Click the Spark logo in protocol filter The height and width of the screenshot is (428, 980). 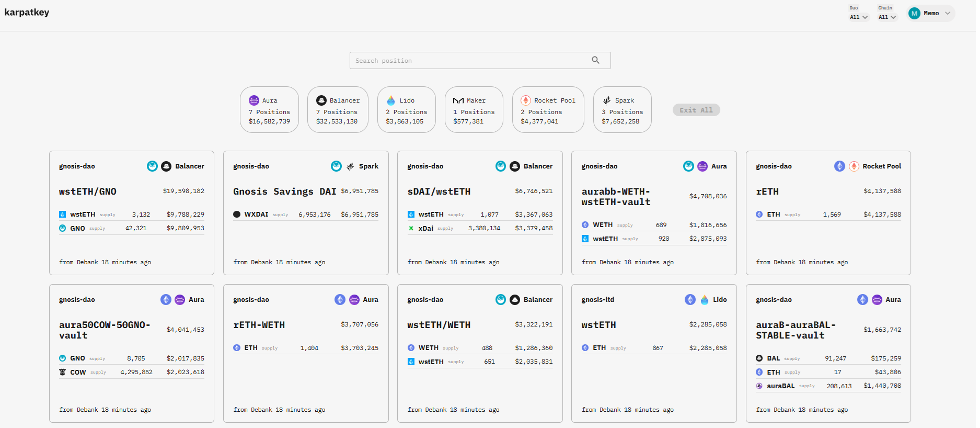(607, 100)
